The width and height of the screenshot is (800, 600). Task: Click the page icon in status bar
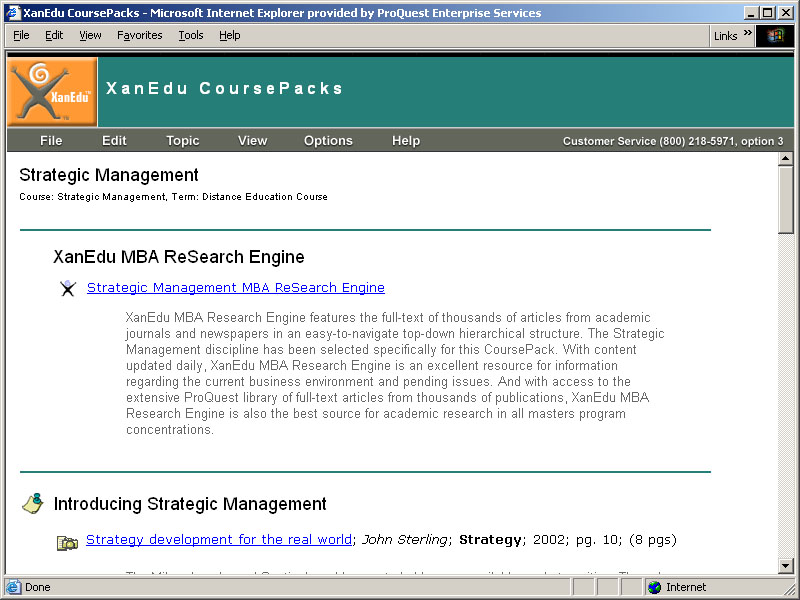click(13, 587)
